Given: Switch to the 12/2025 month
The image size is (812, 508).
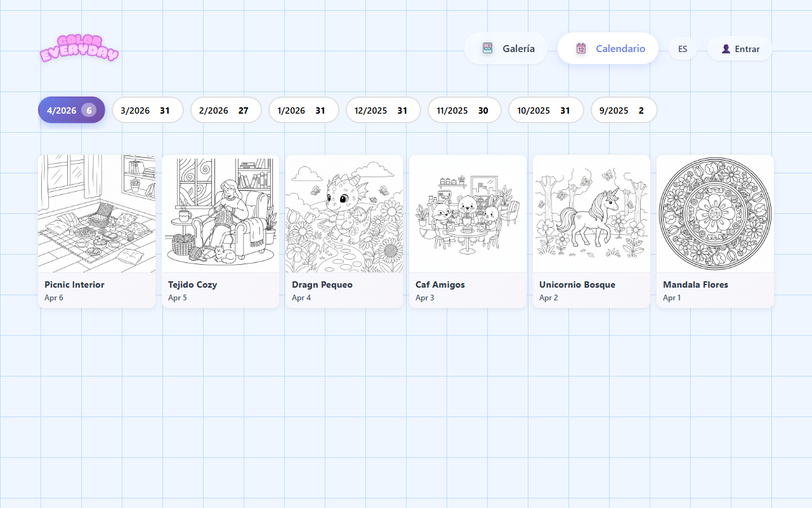Looking at the screenshot, I should (x=383, y=110).
